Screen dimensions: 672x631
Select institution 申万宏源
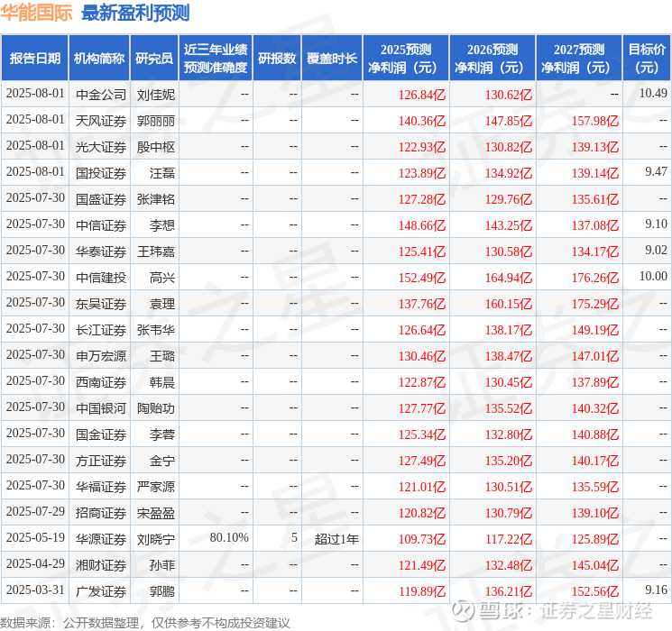coord(101,356)
